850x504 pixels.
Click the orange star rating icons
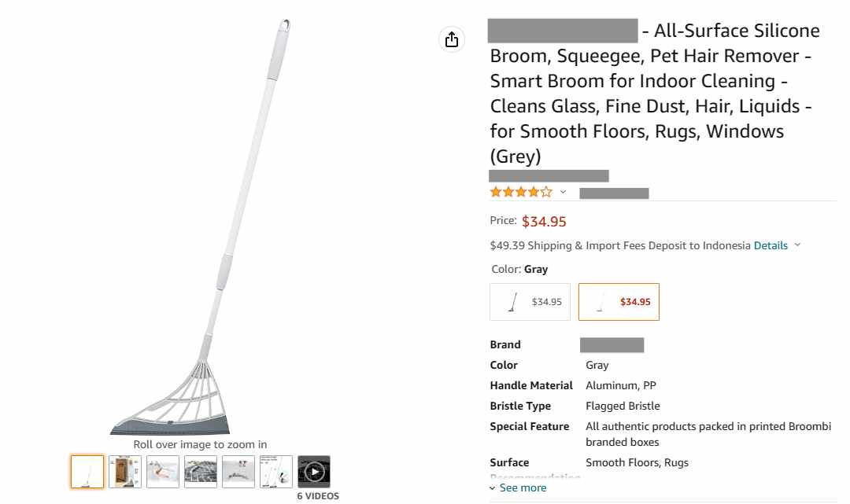click(521, 192)
